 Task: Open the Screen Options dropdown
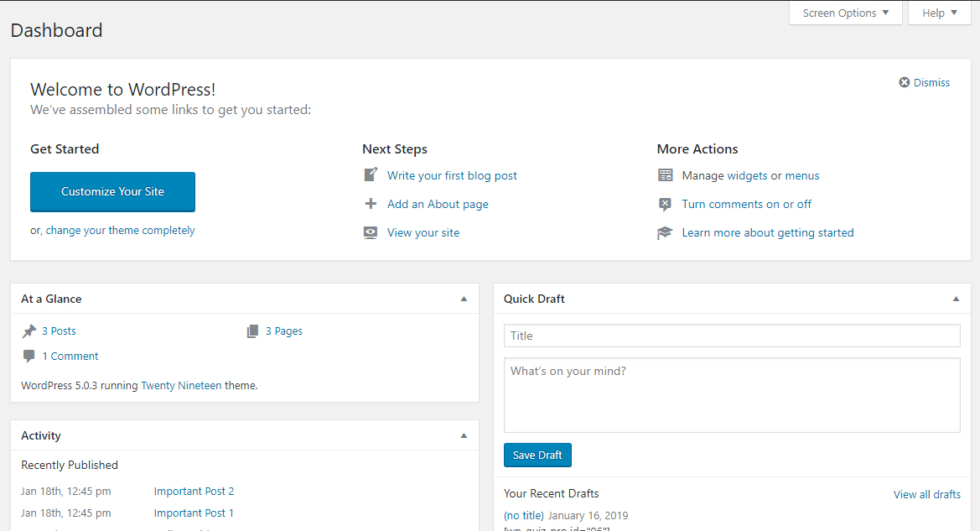coord(845,13)
